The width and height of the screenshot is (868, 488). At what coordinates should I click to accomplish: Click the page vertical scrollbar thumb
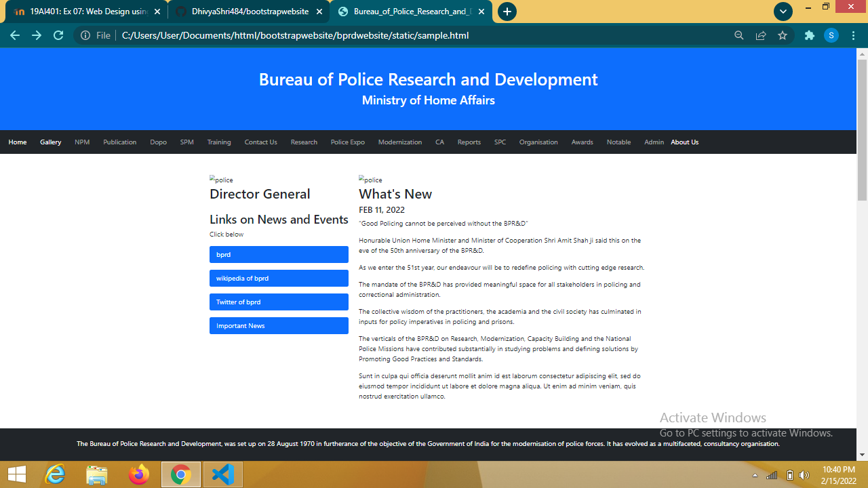(863, 130)
